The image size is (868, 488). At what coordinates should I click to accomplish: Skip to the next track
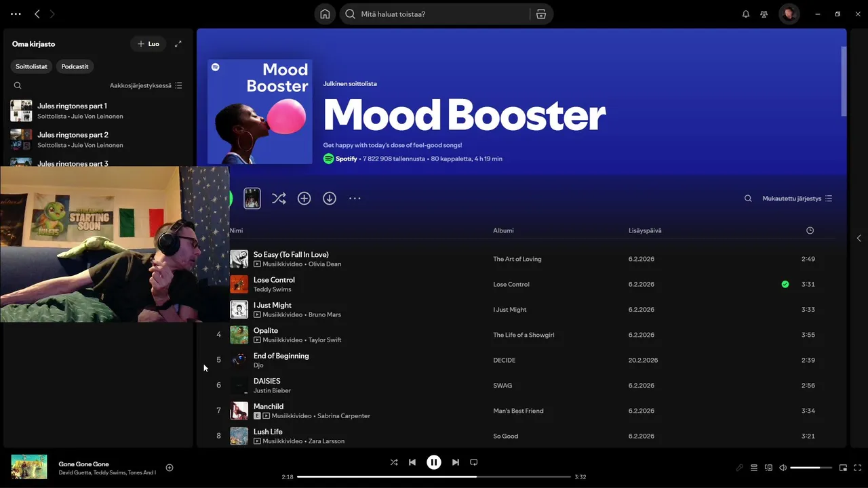(456, 462)
